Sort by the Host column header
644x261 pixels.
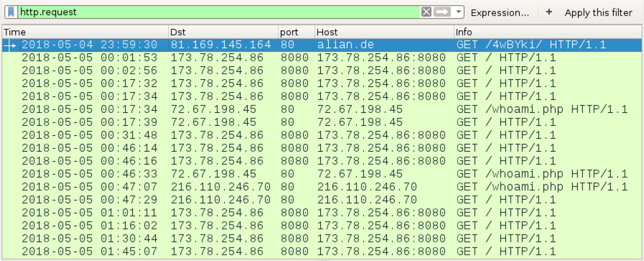click(x=384, y=32)
